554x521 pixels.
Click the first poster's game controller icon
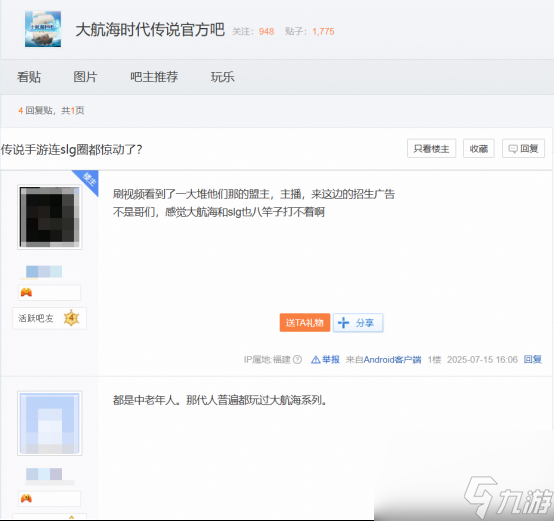(26, 292)
